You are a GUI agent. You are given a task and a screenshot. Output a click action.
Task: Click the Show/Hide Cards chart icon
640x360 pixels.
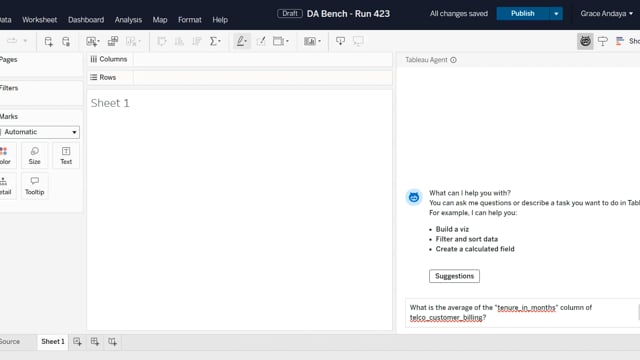point(312,41)
